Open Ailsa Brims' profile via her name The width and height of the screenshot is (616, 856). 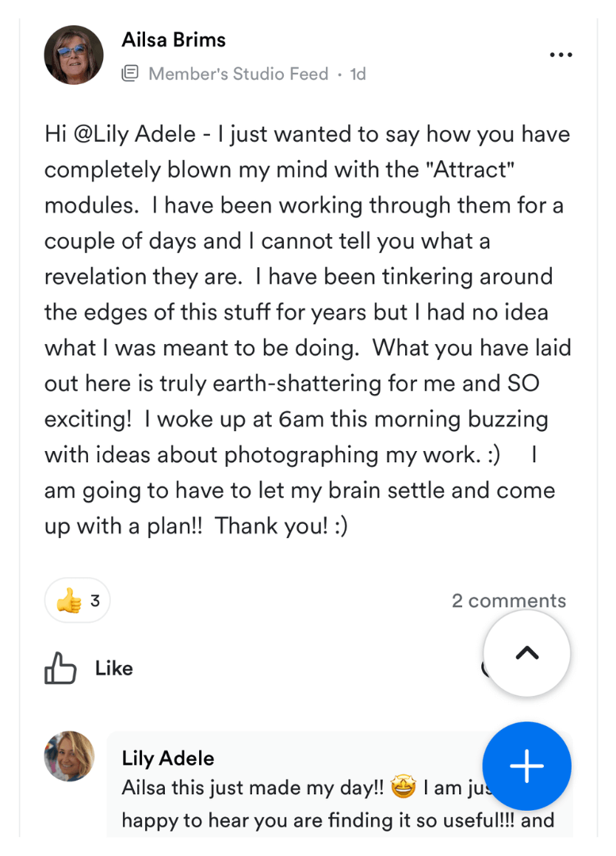coord(174,40)
